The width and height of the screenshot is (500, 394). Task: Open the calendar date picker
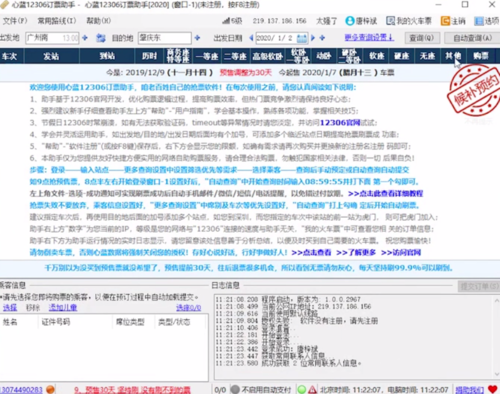(302, 38)
